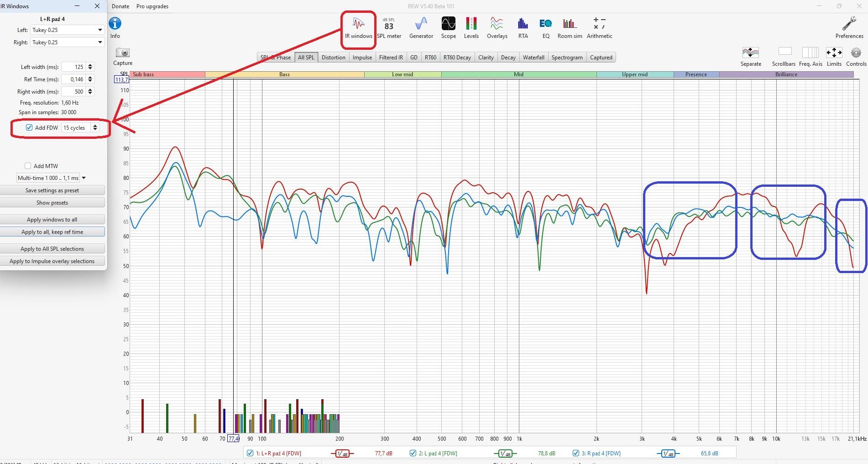
Task: Launch the signal Generator
Action: (421, 28)
